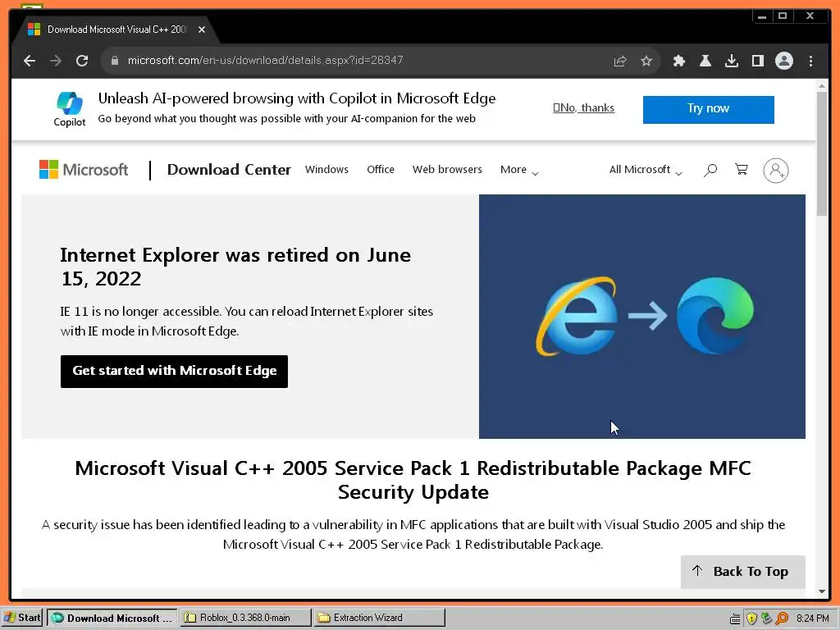The height and width of the screenshot is (630, 840).
Task: Click the address bar URL
Action: [265, 60]
